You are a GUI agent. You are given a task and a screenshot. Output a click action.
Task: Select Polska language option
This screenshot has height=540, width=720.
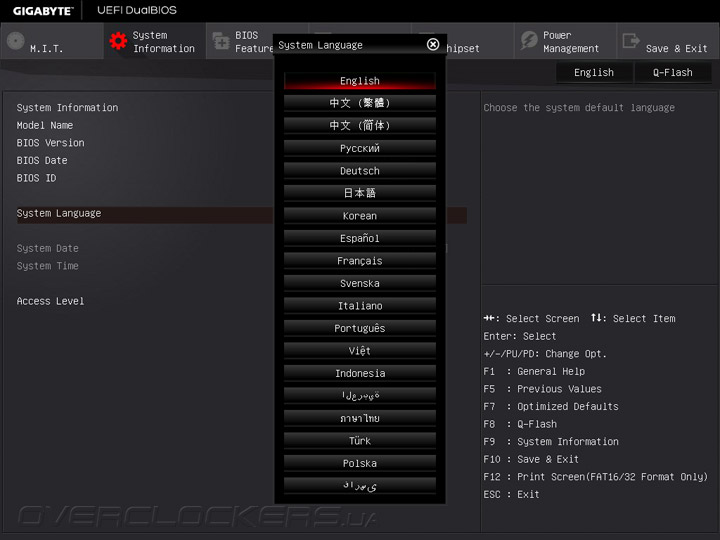(360, 463)
